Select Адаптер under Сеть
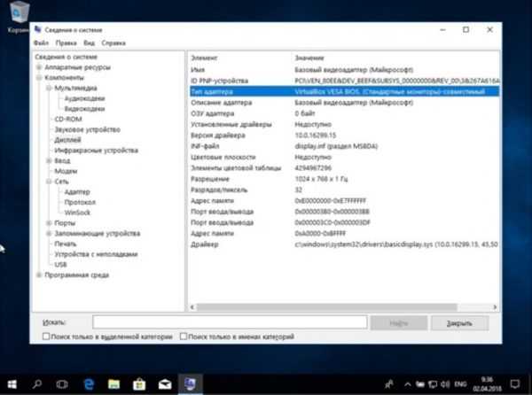 (x=77, y=191)
